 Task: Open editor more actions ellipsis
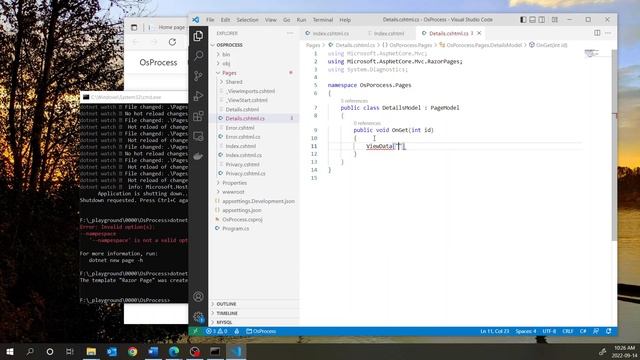pos(608,33)
